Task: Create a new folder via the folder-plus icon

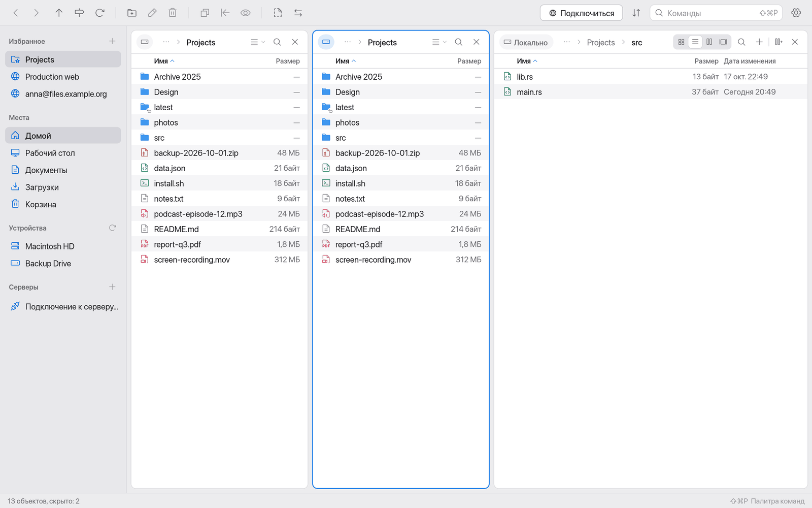Action: pos(132,13)
